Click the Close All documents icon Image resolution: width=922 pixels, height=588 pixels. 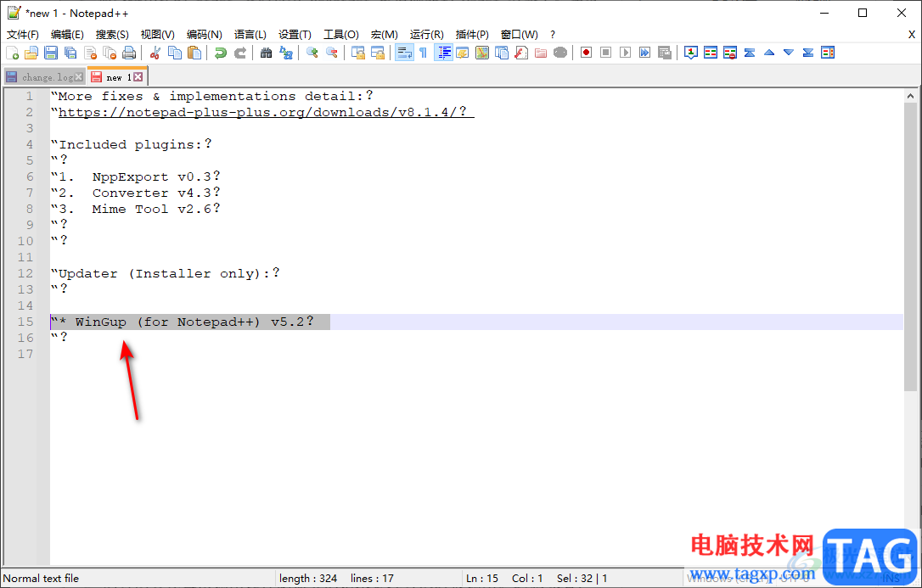pos(110,53)
